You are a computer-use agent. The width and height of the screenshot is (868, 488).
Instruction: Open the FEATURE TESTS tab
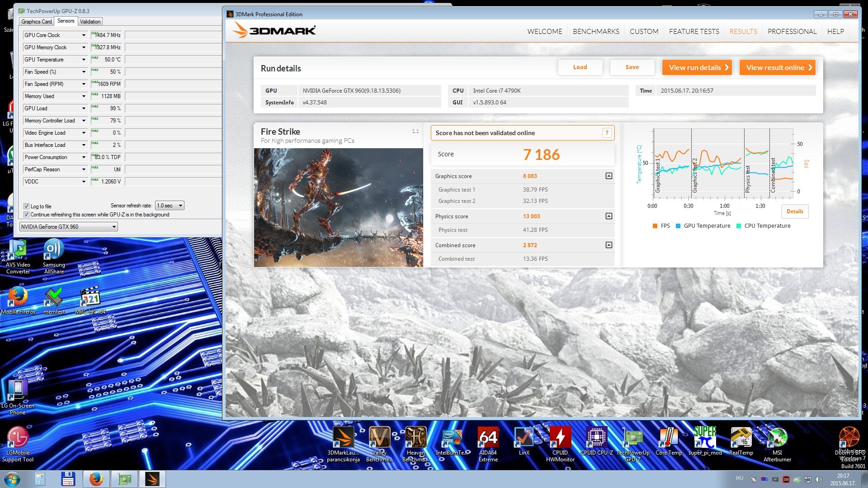pyautogui.click(x=694, y=32)
